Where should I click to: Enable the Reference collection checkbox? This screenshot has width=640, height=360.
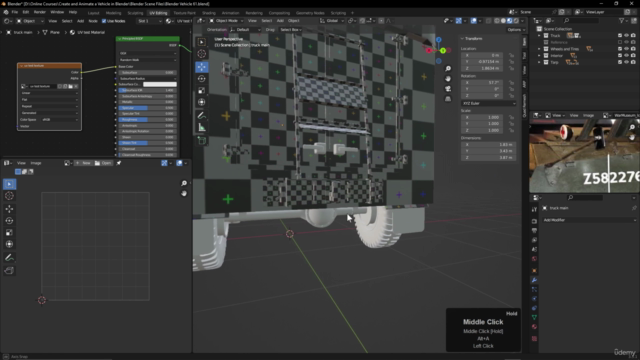[620, 42]
